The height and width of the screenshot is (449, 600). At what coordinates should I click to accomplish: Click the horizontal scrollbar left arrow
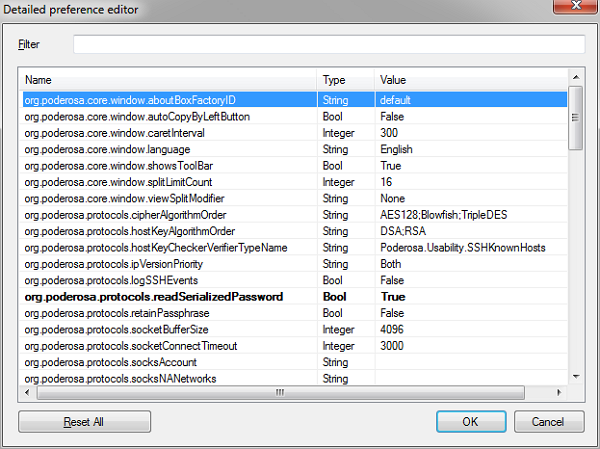click(27, 392)
